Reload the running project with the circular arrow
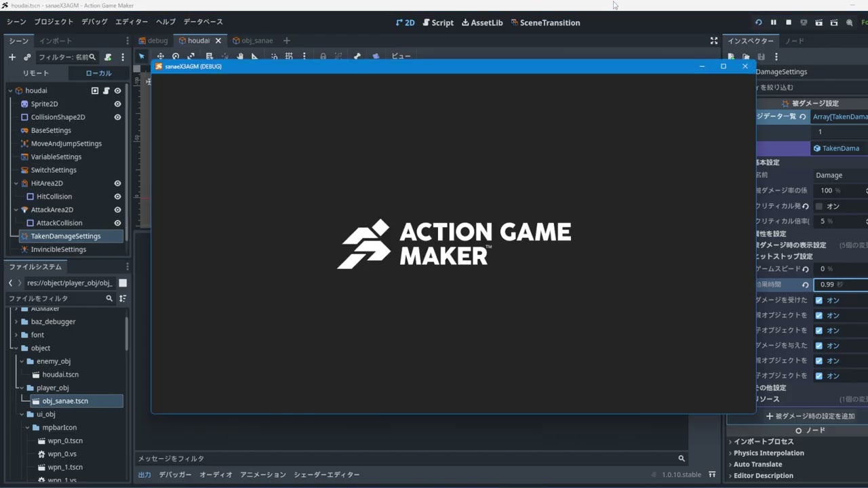 click(758, 22)
